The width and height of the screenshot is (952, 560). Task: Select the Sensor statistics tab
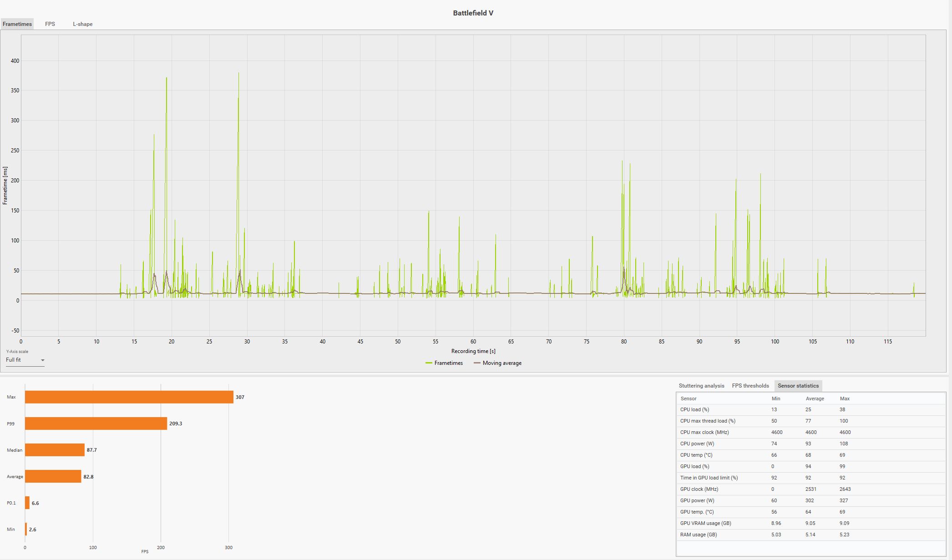pos(798,386)
